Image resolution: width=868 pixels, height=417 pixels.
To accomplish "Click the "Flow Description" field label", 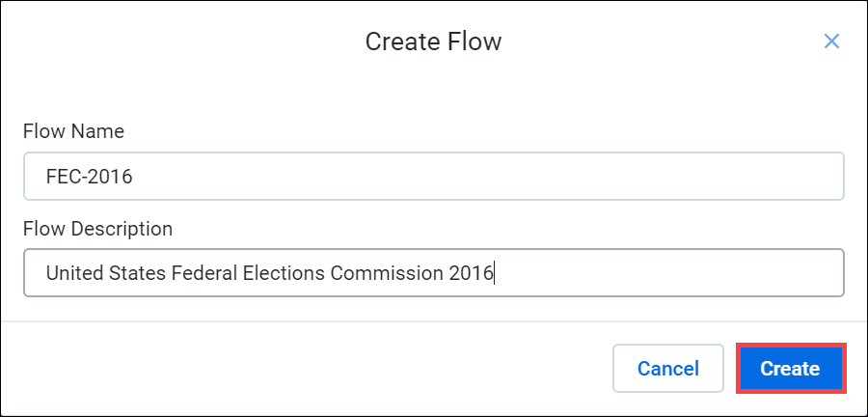I will pyautogui.click(x=97, y=229).
